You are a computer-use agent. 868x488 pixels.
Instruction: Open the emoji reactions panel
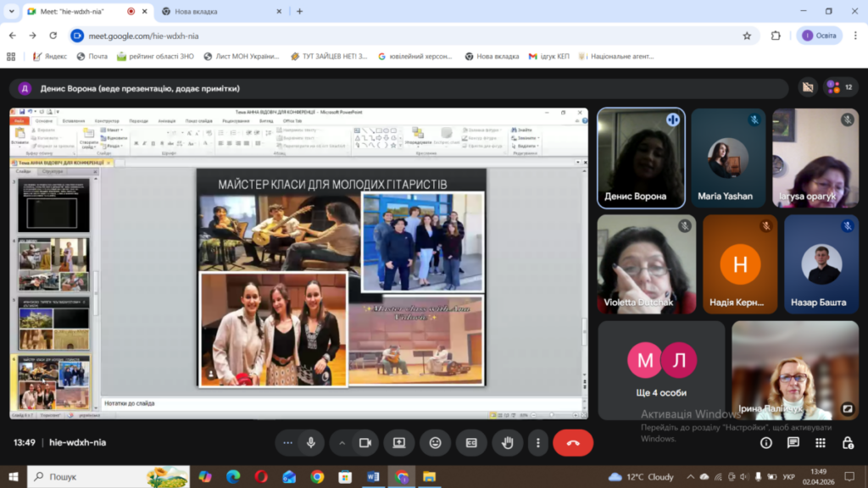click(x=435, y=442)
